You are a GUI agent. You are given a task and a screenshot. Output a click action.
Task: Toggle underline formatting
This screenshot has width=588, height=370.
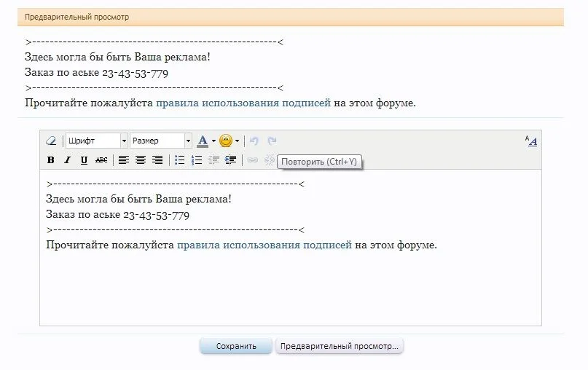(84, 160)
